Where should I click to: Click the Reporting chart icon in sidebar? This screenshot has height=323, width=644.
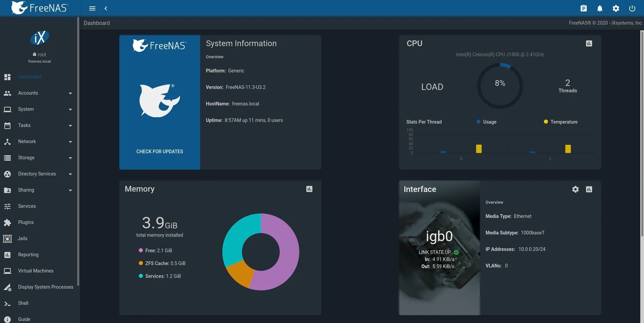7,255
